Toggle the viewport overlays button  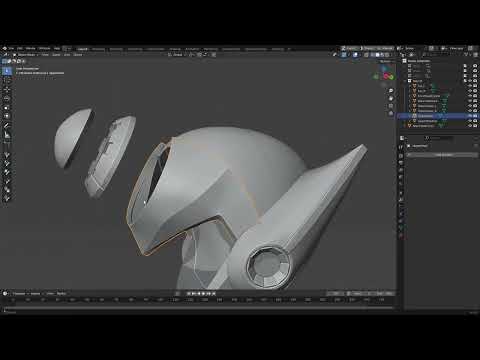(x=355, y=55)
